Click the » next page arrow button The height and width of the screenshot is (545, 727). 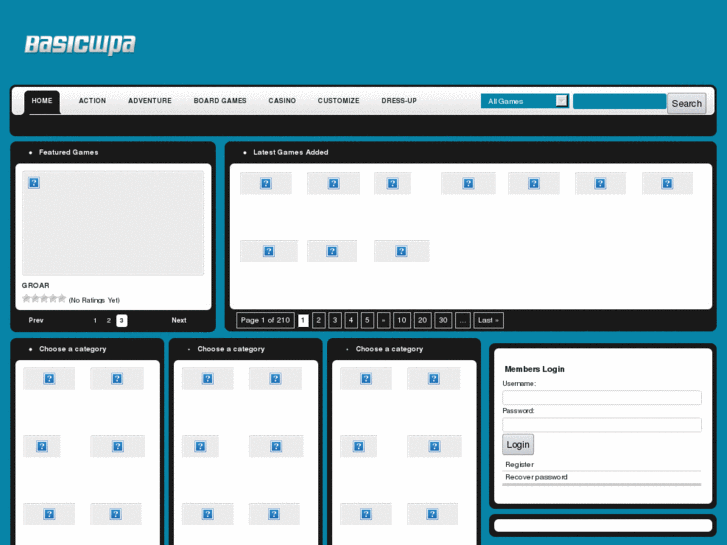(x=383, y=320)
